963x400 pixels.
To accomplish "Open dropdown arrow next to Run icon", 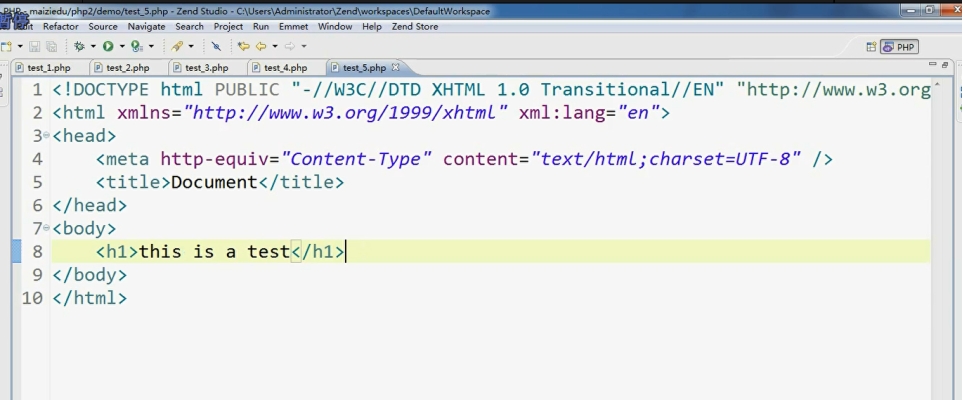I will 121,46.
